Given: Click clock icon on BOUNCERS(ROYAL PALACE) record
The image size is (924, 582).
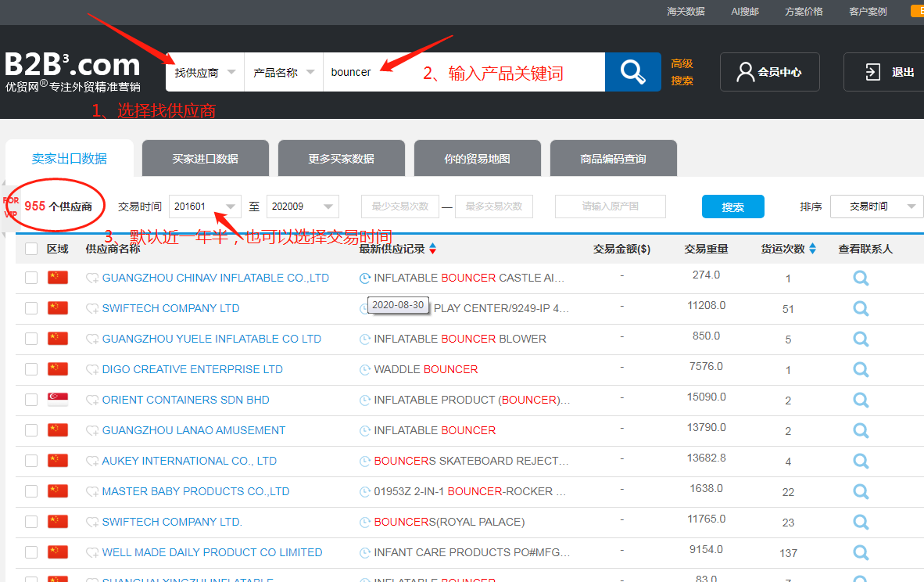Looking at the screenshot, I should pyautogui.click(x=365, y=522).
